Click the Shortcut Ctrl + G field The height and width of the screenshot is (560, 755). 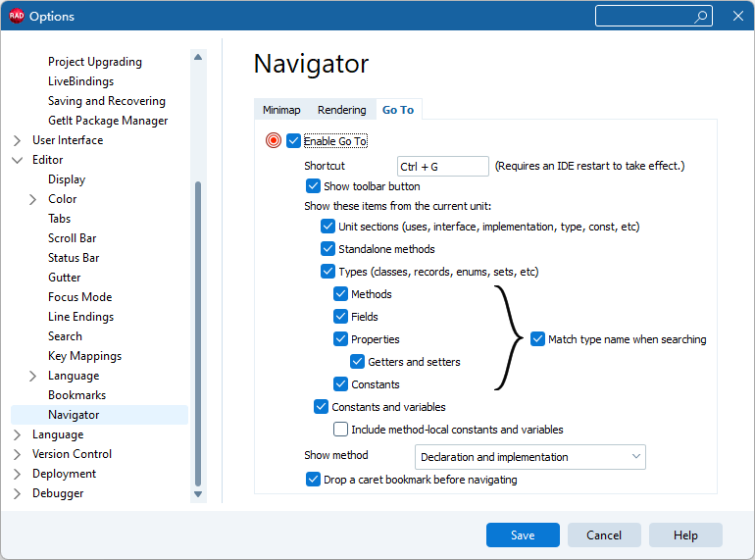point(443,167)
